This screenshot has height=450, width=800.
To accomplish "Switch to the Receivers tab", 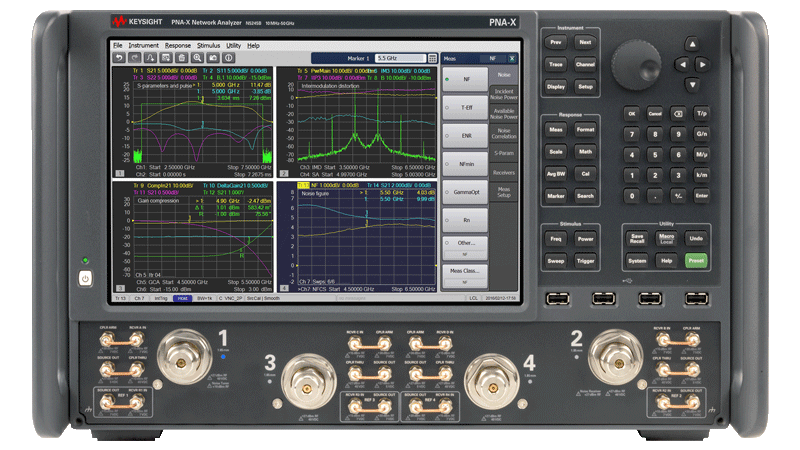I will tap(504, 173).
